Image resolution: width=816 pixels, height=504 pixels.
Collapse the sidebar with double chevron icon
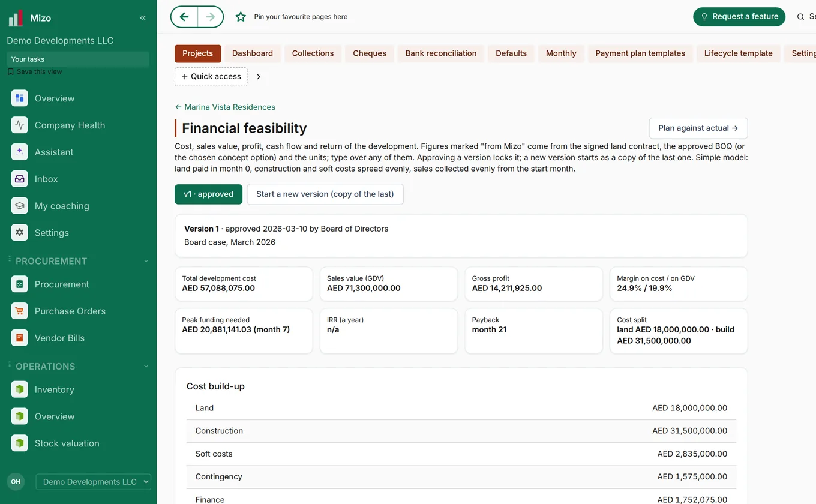143,18
